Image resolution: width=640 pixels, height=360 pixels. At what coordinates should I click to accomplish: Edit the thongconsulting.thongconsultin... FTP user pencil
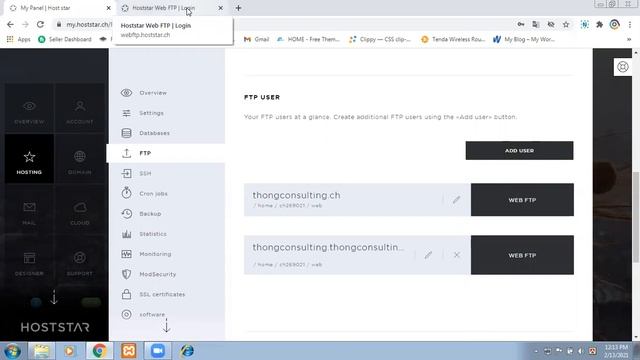pos(428,255)
